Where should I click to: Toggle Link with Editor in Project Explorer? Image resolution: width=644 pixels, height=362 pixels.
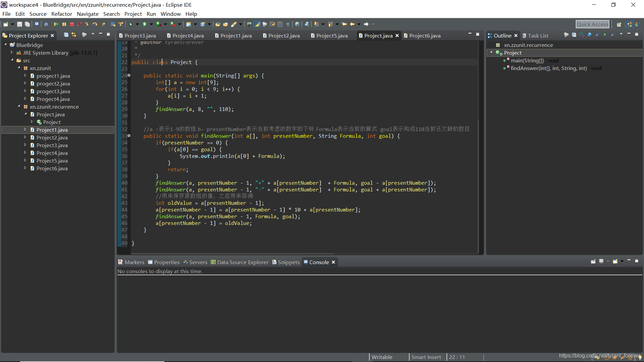tap(74, 35)
